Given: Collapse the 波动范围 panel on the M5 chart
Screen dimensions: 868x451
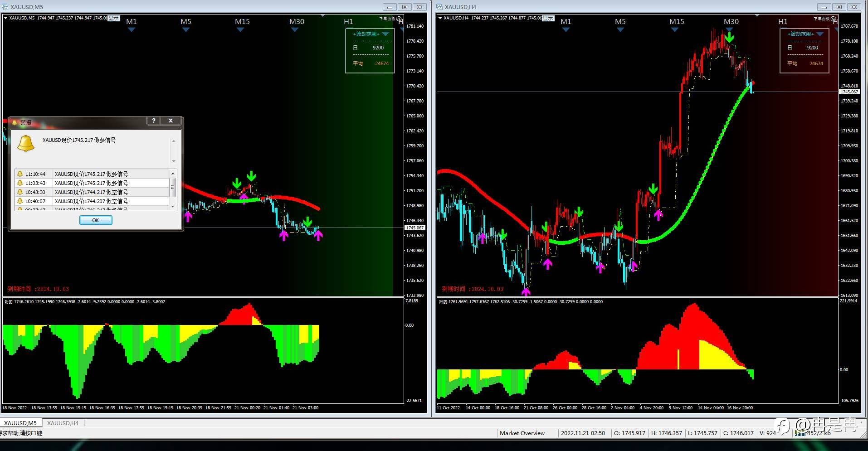Looking at the screenshot, I should click(x=385, y=34).
